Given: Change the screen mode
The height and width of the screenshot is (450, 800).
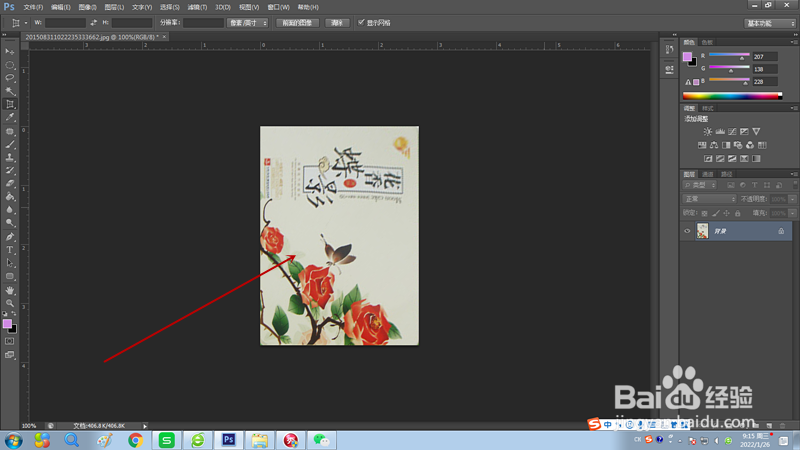Looking at the screenshot, I should click(10, 355).
